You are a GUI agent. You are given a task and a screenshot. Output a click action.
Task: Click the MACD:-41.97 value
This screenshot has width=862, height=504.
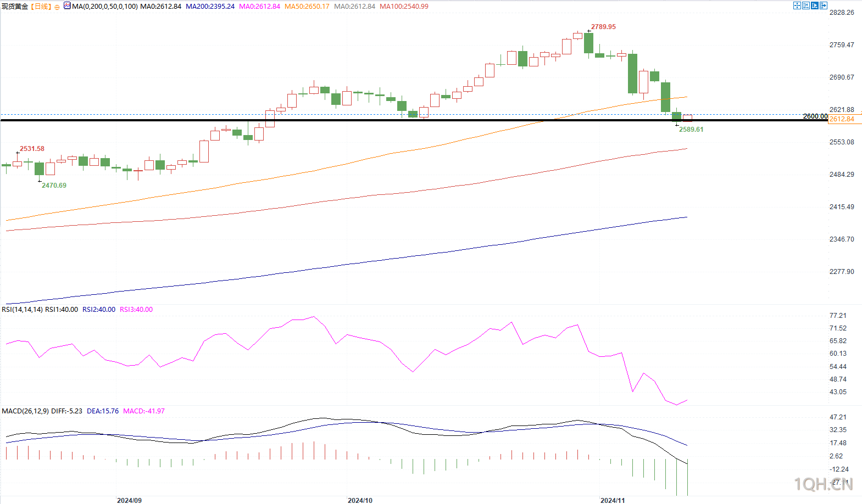click(x=144, y=411)
